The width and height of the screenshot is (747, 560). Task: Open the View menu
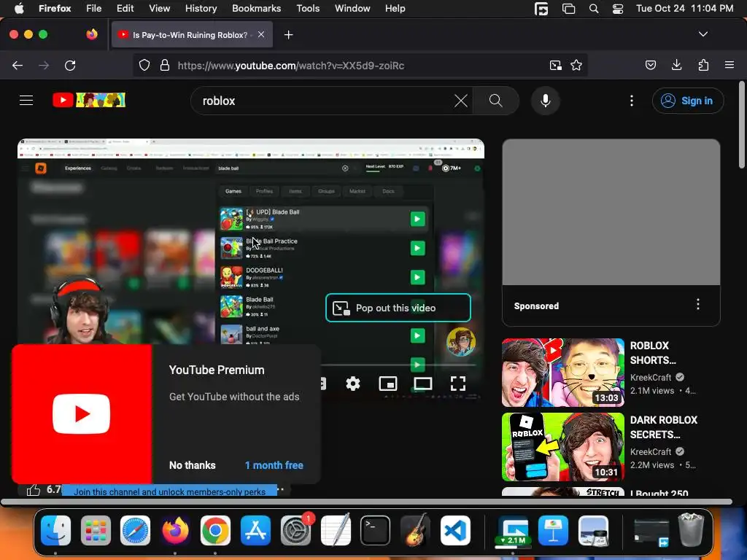(159, 8)
